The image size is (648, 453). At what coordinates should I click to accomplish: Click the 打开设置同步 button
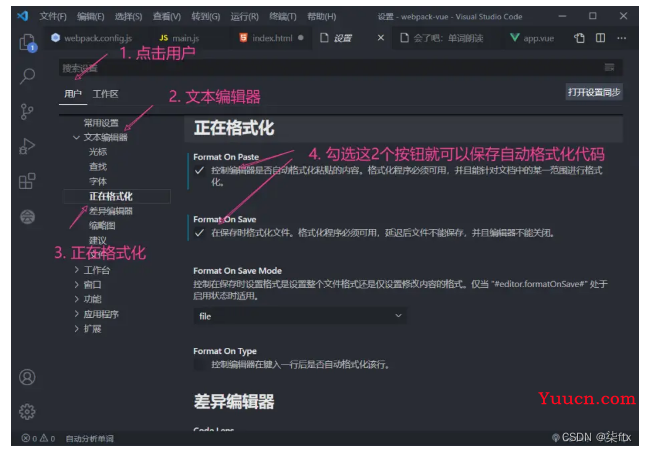(x=594, y=92)
